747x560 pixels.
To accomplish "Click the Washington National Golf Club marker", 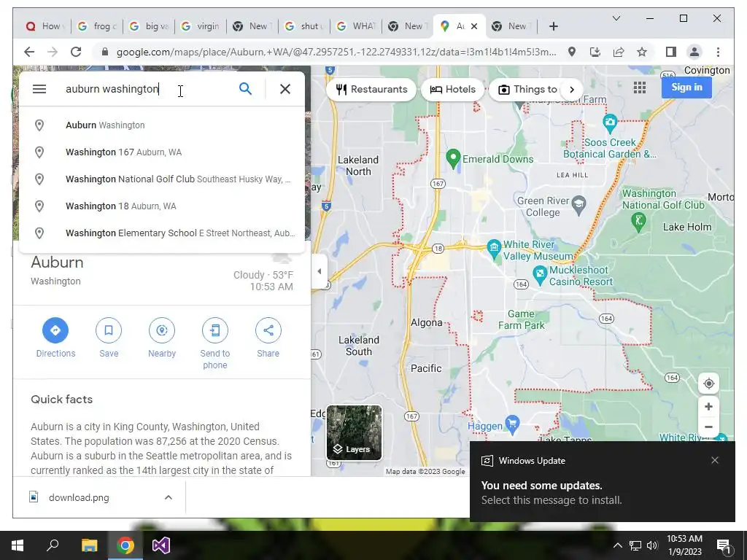I will 638,220.
